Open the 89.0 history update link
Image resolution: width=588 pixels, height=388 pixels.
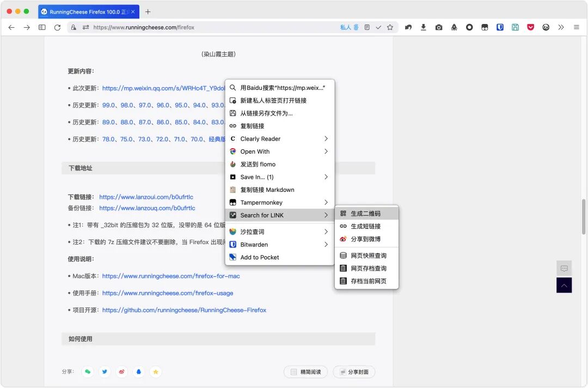tap(108, 122)
